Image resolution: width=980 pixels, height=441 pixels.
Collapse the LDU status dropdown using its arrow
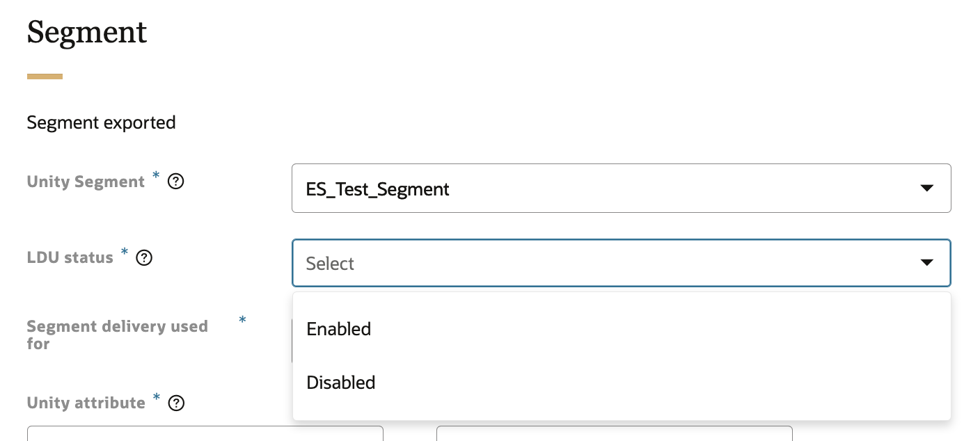coord(926,263)
